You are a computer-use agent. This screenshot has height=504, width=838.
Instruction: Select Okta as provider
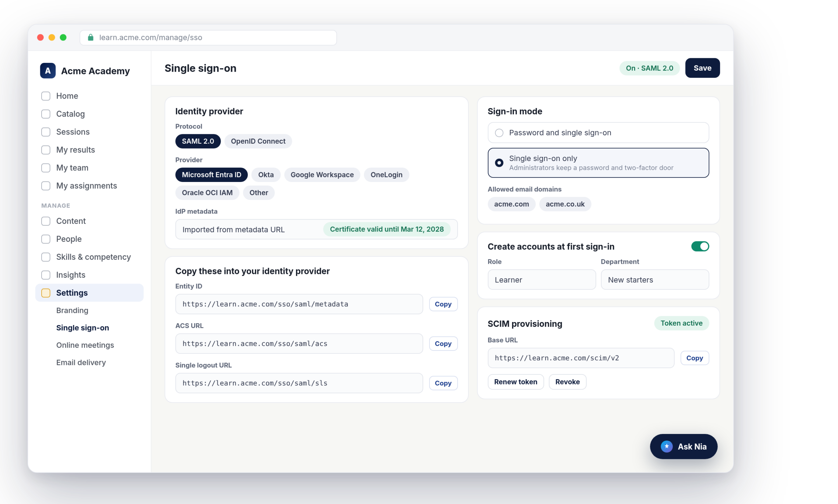265,174
